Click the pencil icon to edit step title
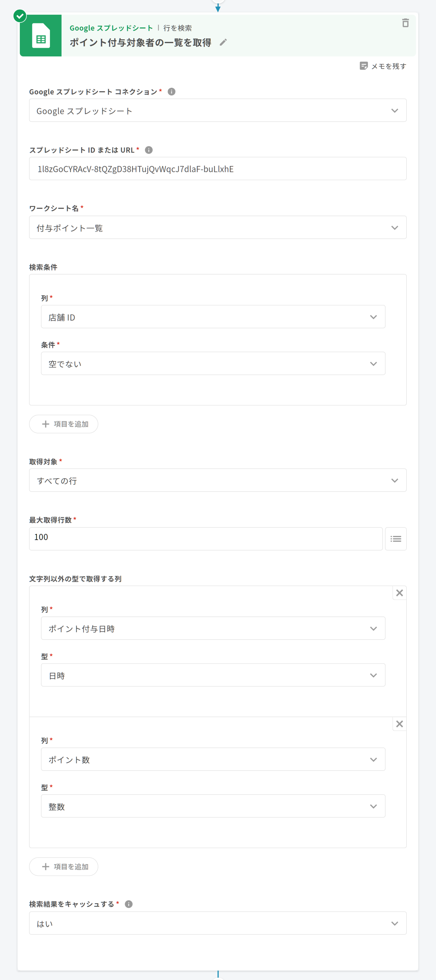This screenshot has height=980, width=436. (223, 42)
